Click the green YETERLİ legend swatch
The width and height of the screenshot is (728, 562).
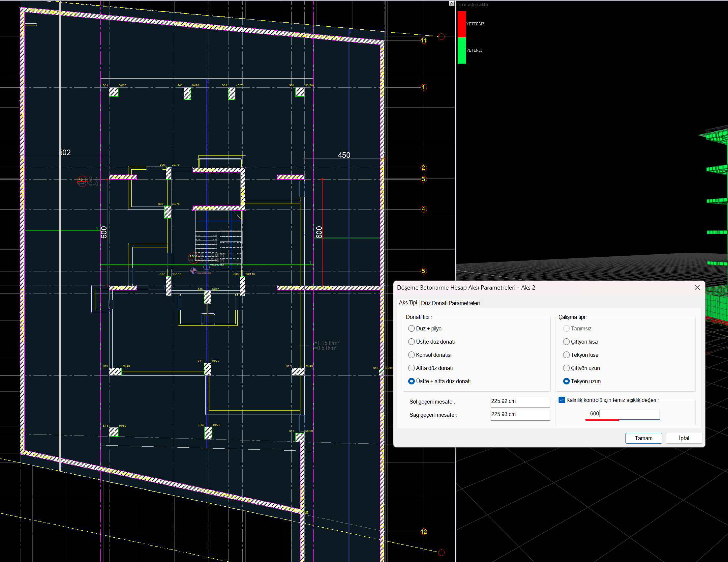[x=461, y=50]
